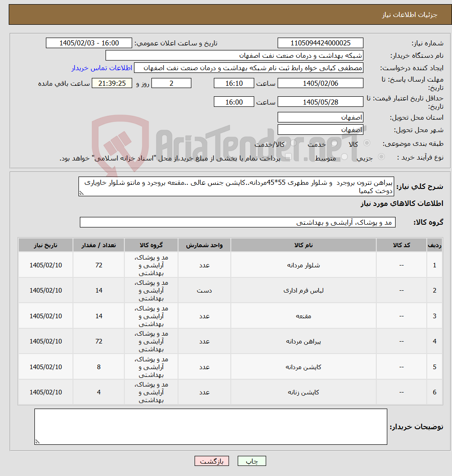Click the تاریخ نیاز column header

coord(45,245)
